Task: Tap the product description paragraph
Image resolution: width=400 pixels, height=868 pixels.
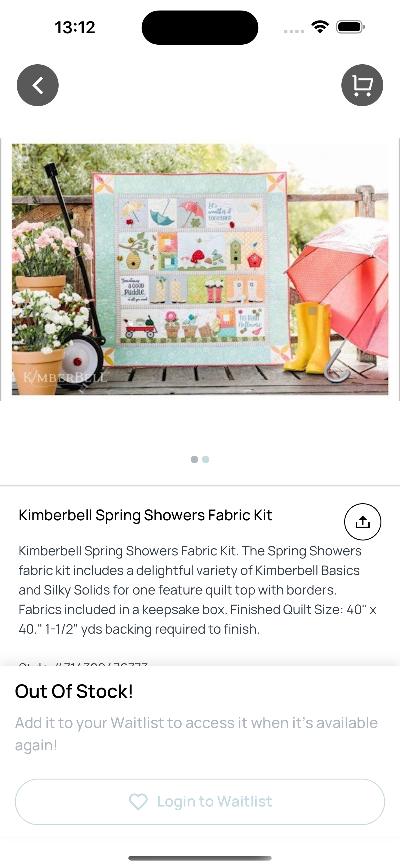Action: click(x=198, y=590)
